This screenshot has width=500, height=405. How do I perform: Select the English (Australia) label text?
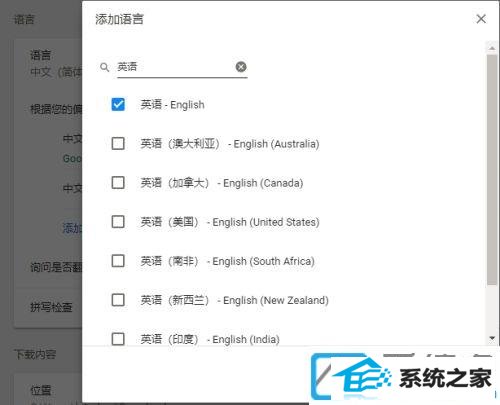pos(230,144)
